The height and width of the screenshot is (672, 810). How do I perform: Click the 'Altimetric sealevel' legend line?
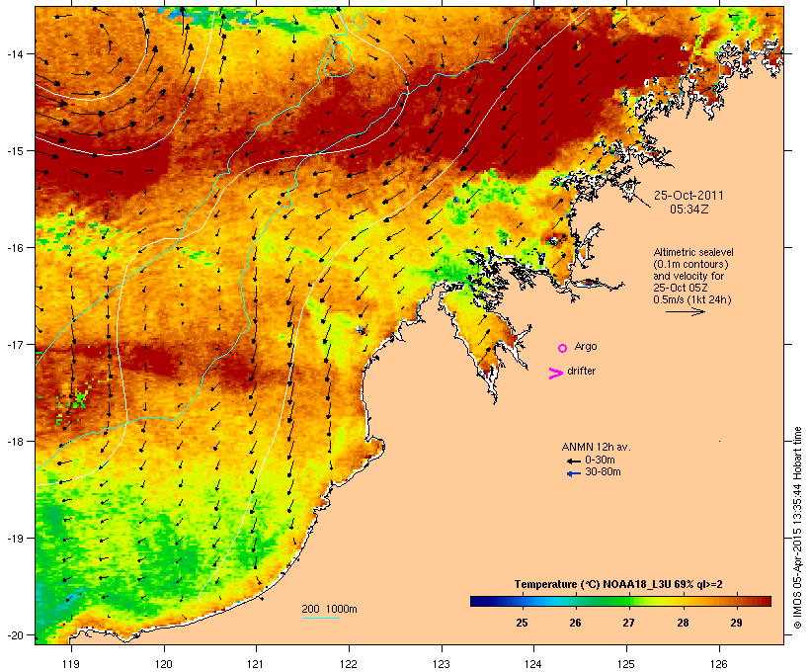pos(693,252)
